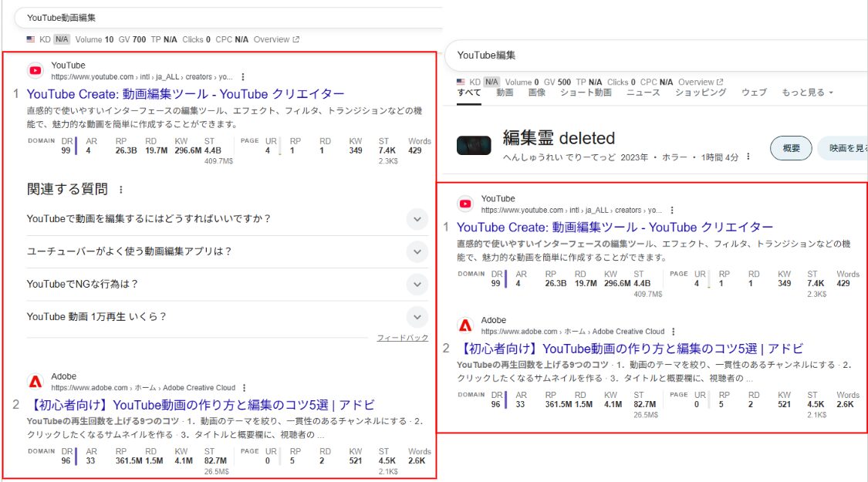Open the Overview link under the YouTube動画編集 search box
This screenshot has height=482, width=868.
[276, 39]
